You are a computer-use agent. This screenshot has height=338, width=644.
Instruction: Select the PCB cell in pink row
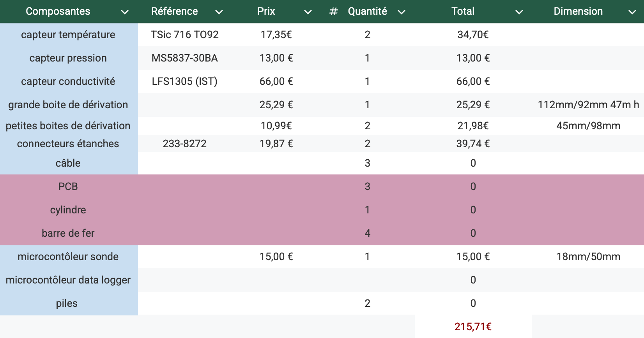[x=68, y=187]
